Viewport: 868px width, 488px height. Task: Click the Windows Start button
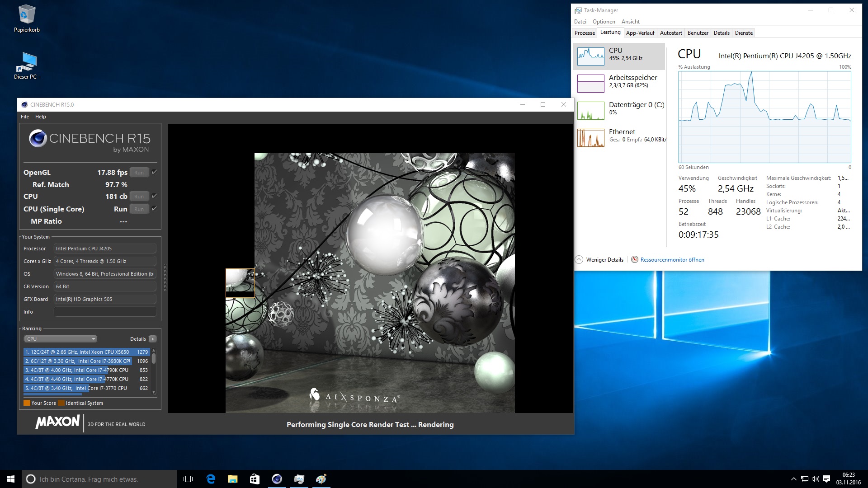[x=11, y=479]
